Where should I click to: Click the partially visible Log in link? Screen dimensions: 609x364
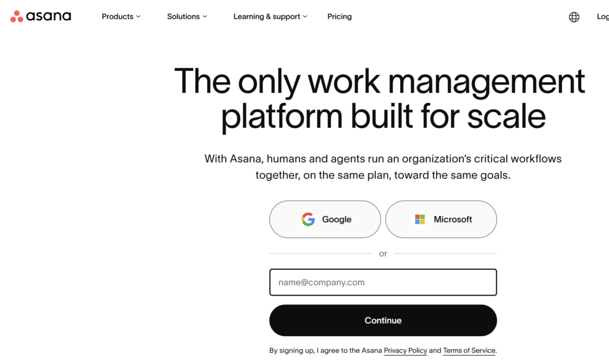(603, 17)
